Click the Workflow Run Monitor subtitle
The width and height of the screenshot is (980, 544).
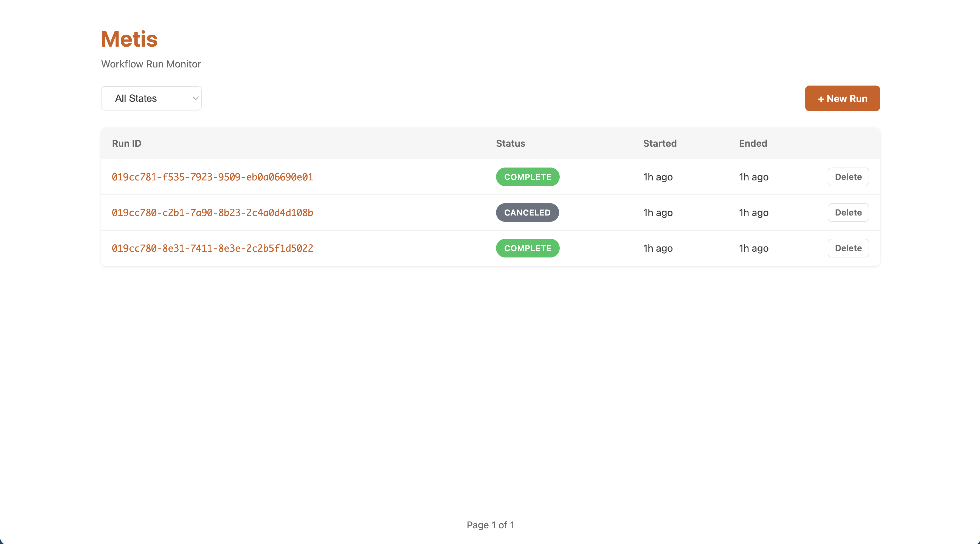point(151,64)
